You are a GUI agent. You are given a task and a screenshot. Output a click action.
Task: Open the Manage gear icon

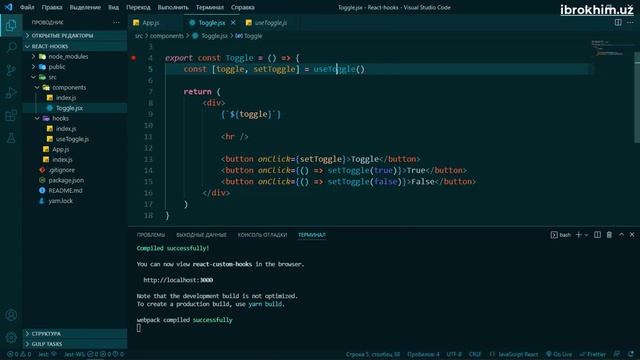coord(11,337)
